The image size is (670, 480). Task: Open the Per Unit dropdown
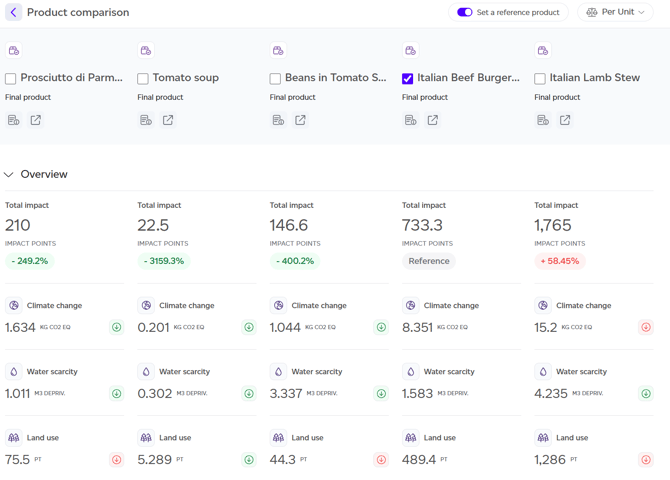[x=615, y=13]
